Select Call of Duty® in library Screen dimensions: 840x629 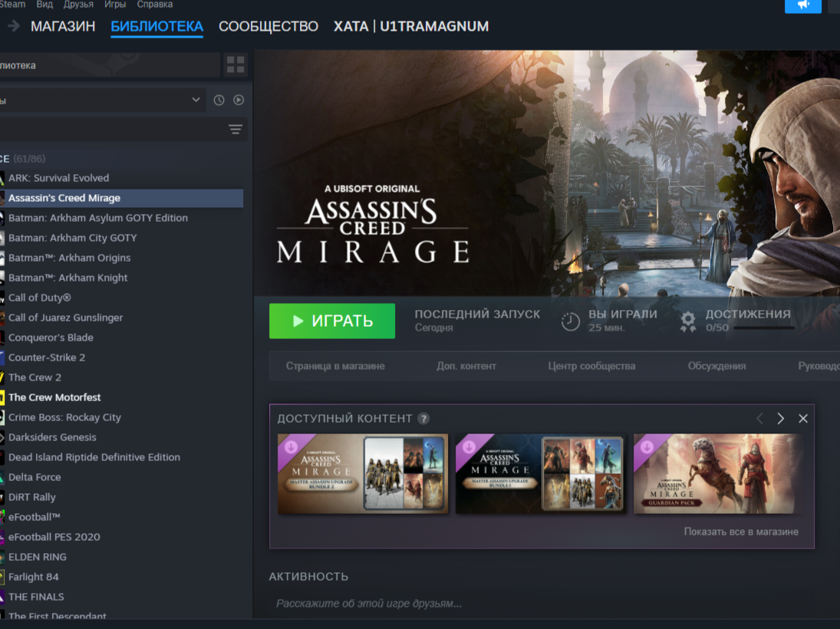[122, 298]
